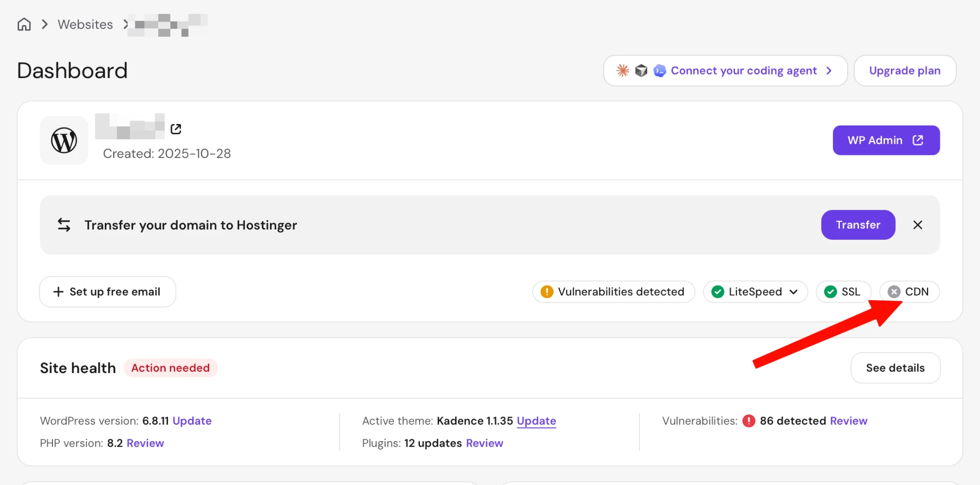Click the Site health title
Image resolution: width=980 pixels, height=485 pixels.
point(78,368)
